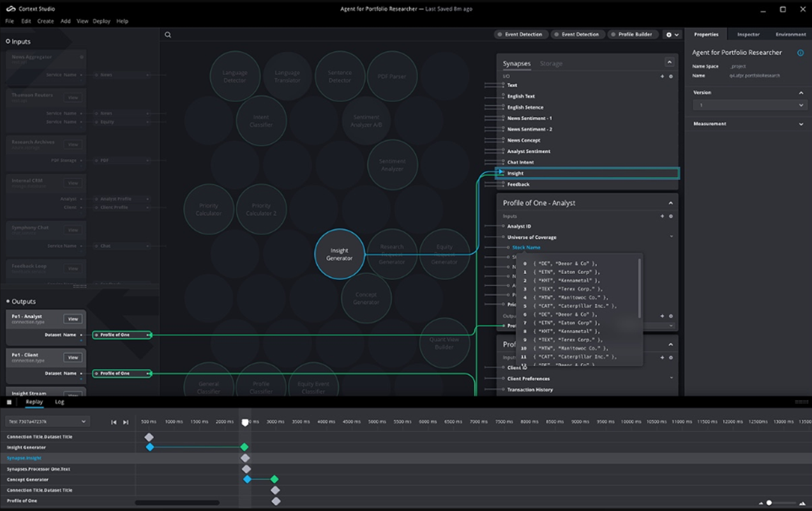Click the timeline zoom slider handle
Viewport: 812px width, 511px height.
pyautogui.click(x=769, y=503)
